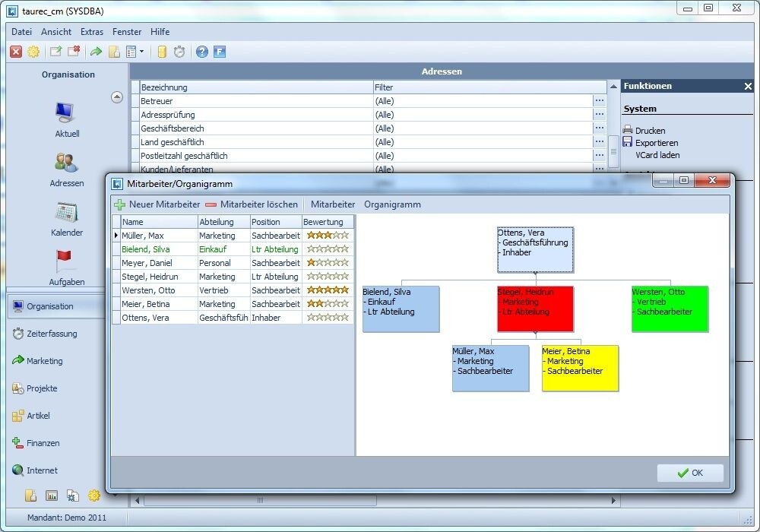Viewport: 760px width, 532px height.
Task: Collapse the Organisation panel with up arrow
Action: (117, 97)
